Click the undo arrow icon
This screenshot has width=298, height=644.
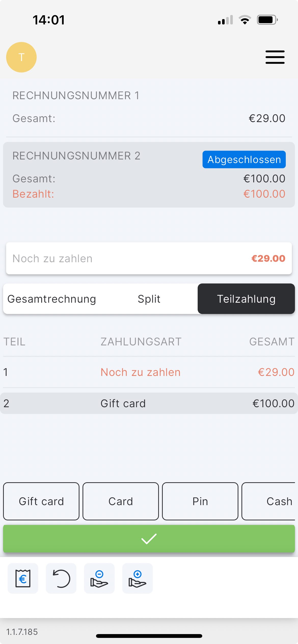pyautogui.click(x=61, y=578)
